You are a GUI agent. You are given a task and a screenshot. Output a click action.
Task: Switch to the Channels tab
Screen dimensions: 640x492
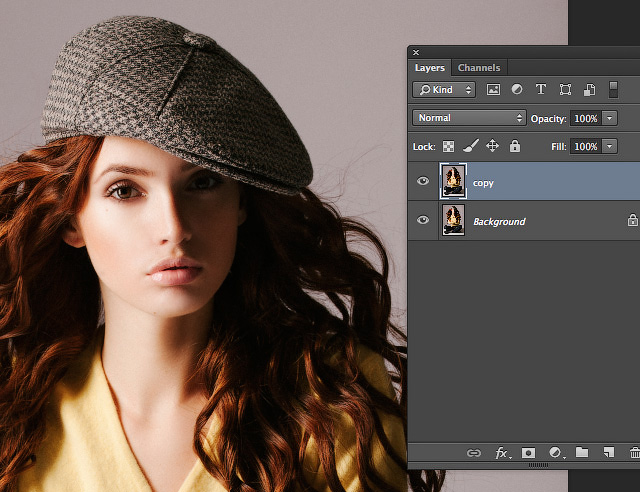pos(479,68)
